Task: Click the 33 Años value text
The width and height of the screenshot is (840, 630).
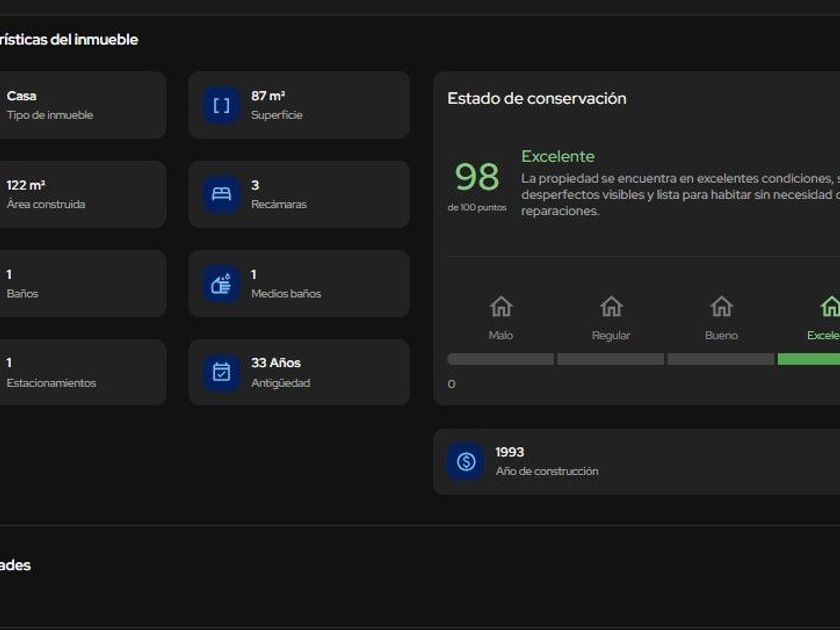Action: click(x=276, y=363)
